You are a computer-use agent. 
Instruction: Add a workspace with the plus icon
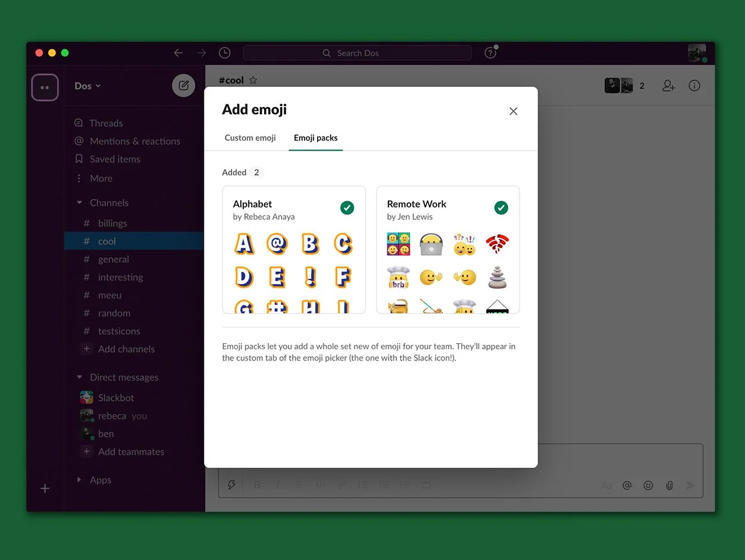click(45, 489)
